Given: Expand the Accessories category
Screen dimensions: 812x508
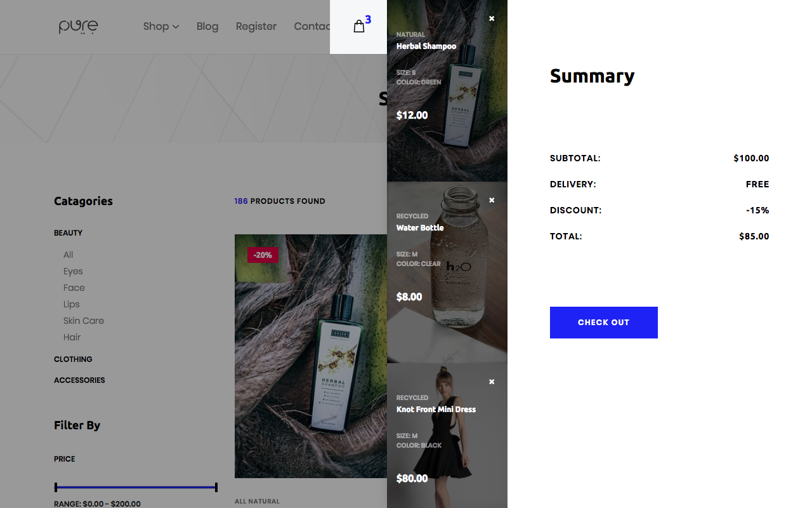Looking at the screenshot, I should 79,380.
